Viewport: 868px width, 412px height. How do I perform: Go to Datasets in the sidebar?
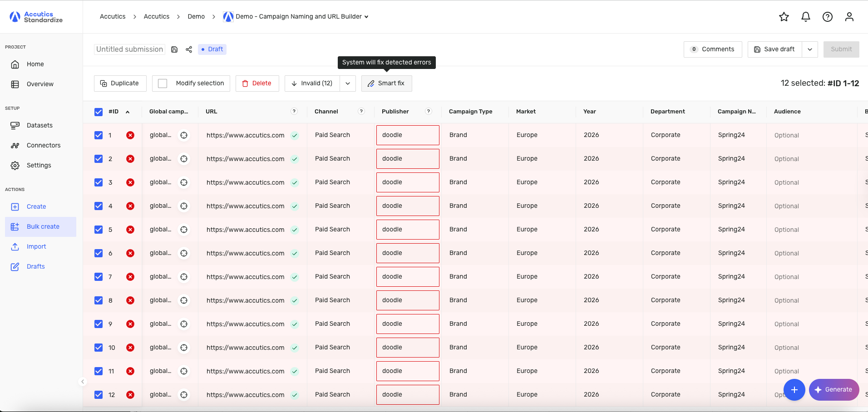(39, 125)
